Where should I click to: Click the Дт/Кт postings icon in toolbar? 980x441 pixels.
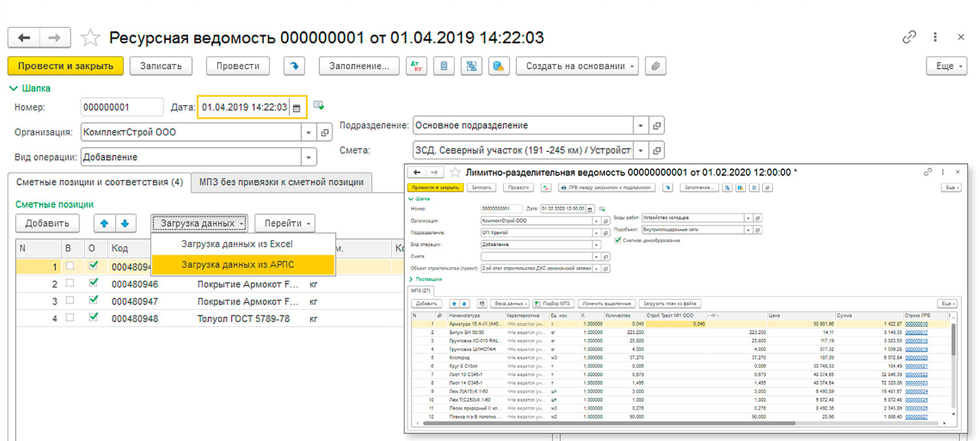coord(416,66)
